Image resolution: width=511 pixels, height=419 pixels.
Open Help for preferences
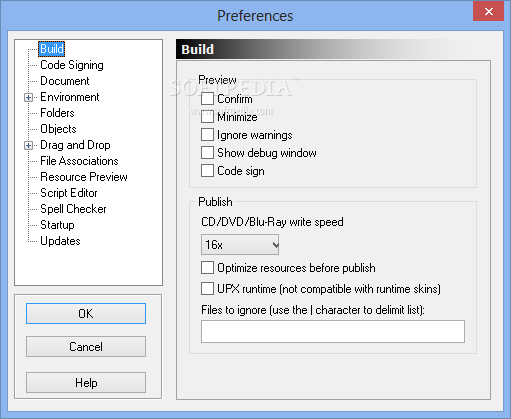tap(86, 383)
